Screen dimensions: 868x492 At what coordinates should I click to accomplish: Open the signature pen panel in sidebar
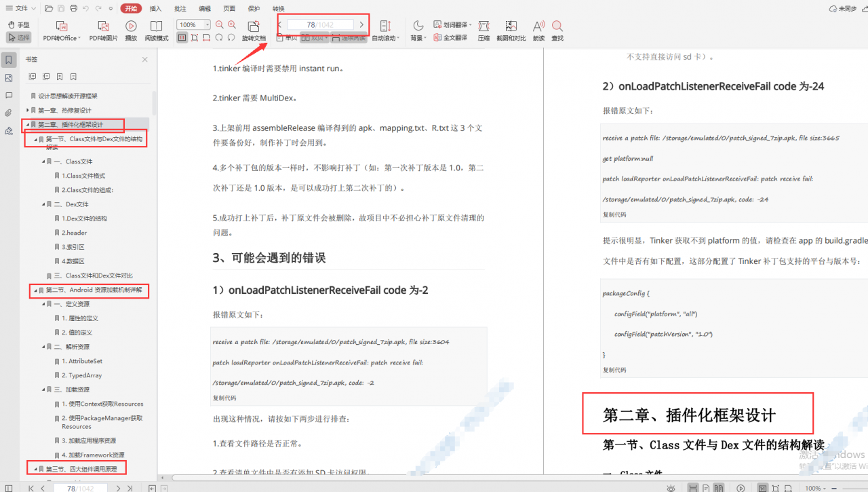click(9, 130)
